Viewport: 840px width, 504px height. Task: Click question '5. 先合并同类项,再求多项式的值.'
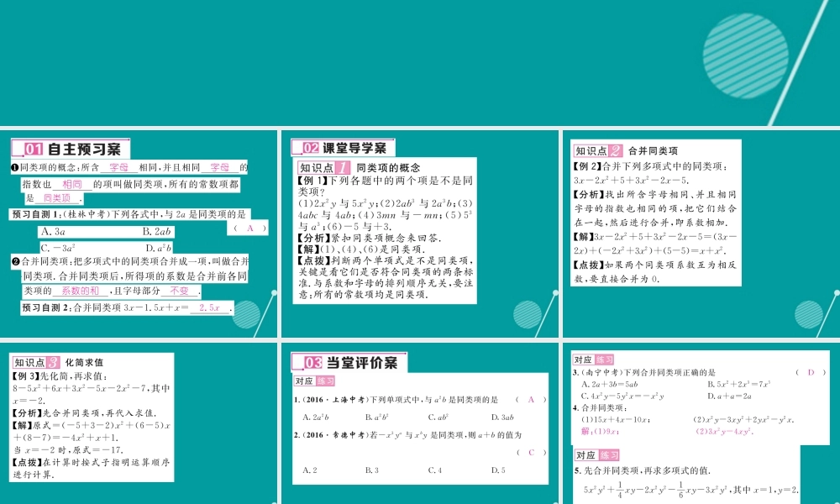643,470
